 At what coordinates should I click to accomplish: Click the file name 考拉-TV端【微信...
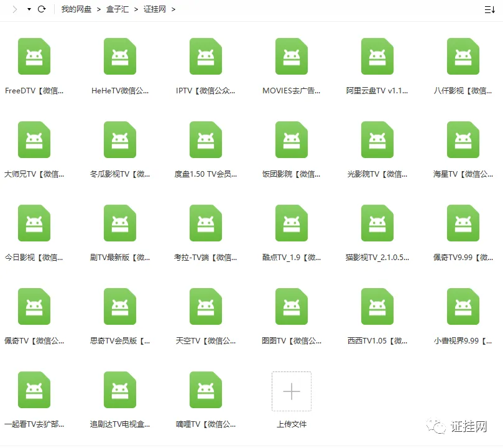pyautogui.click(x=206, y=258)
